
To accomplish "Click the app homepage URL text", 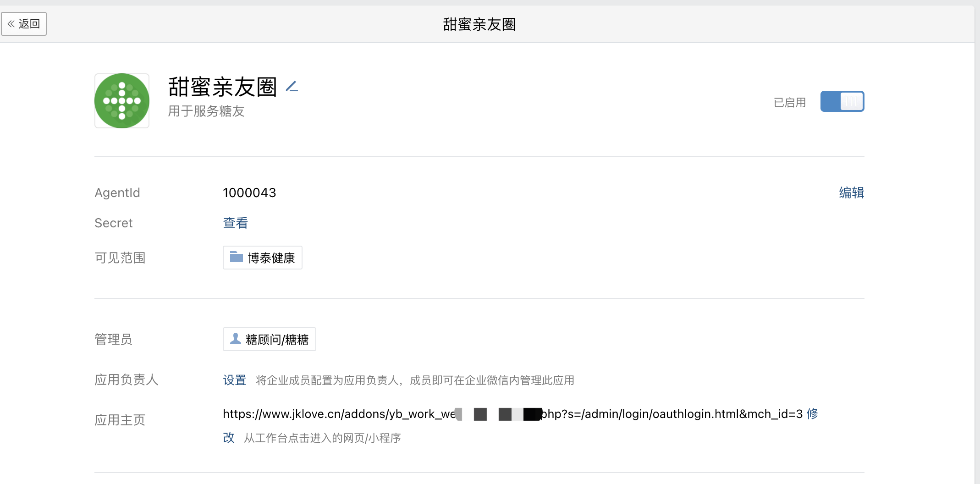I will click(512, 414).
